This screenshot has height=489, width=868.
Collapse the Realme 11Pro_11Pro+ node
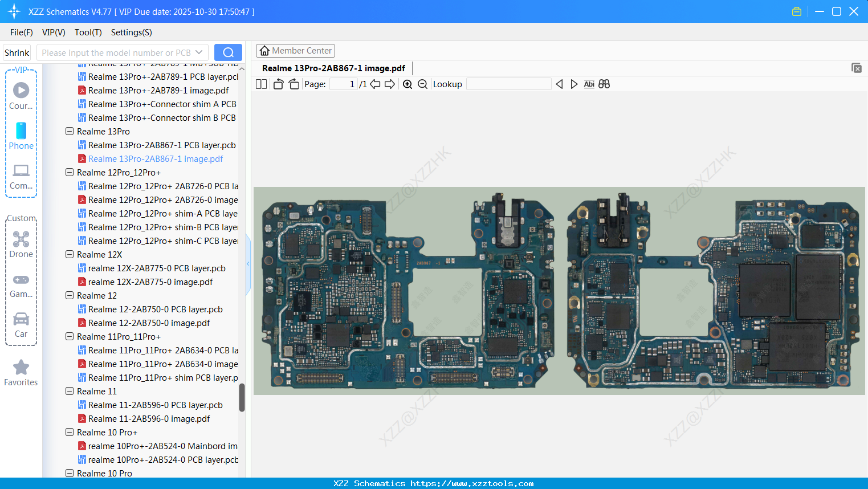[70, 336]
